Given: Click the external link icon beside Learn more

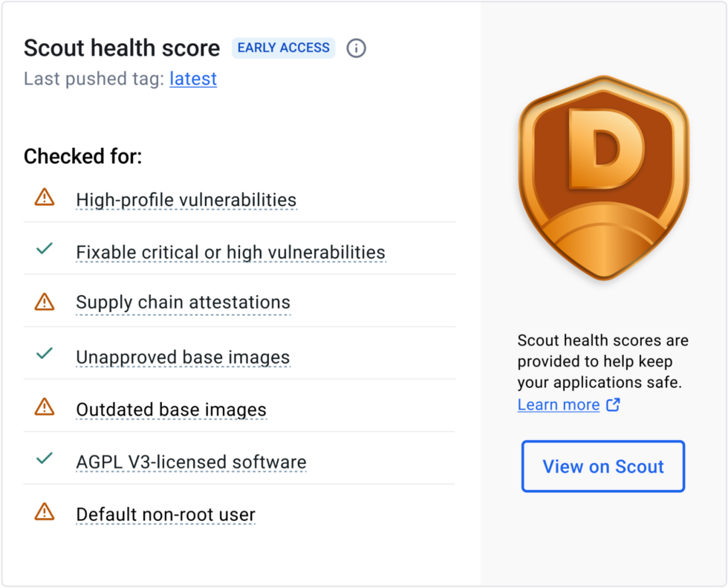Looking at the screenshot, I should coord(614,404).
